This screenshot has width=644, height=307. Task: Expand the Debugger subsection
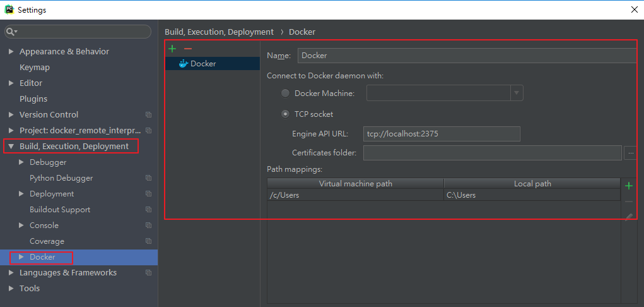pyautogui.click(x=21, y=162)
